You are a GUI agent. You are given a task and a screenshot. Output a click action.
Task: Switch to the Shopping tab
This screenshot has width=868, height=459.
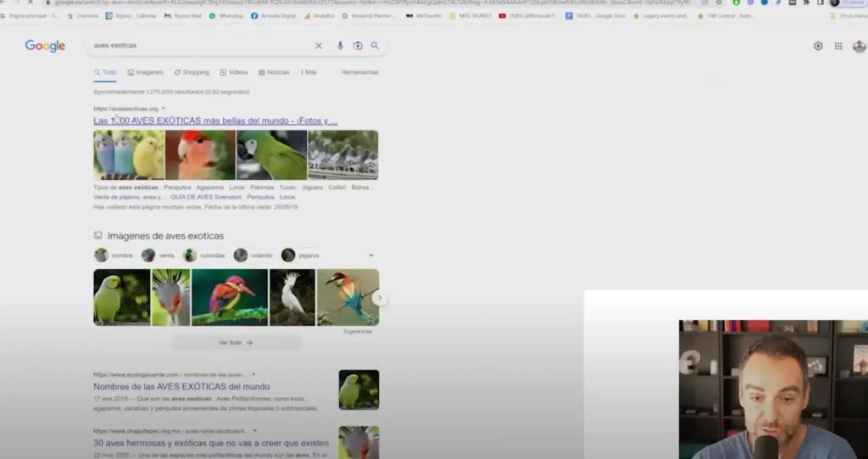[192, 73]
